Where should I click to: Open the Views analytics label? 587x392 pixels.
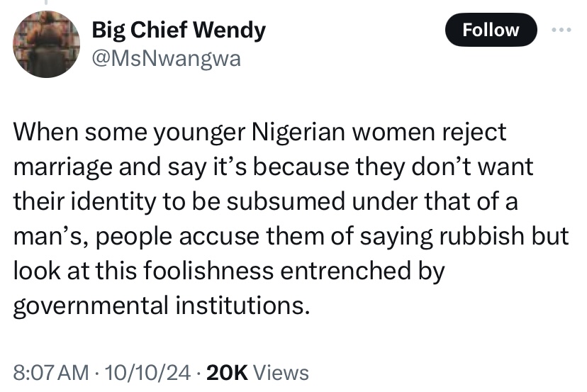coord(281,372)
